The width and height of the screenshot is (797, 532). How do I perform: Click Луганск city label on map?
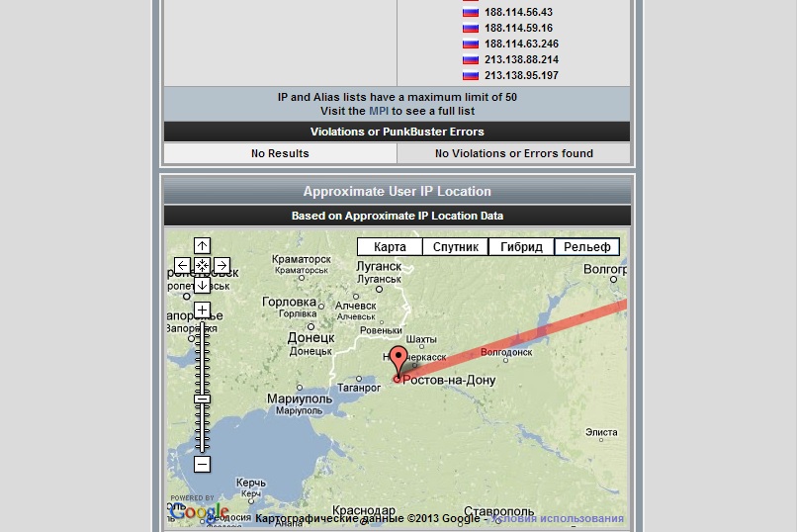click(x=379, y=266)
